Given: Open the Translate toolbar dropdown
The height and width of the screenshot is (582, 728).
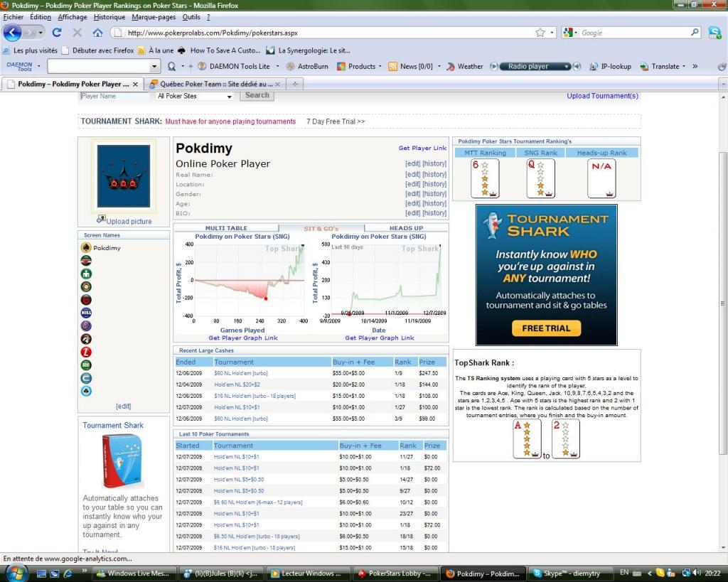Looking at the screenshot, I should coord(684,66).
